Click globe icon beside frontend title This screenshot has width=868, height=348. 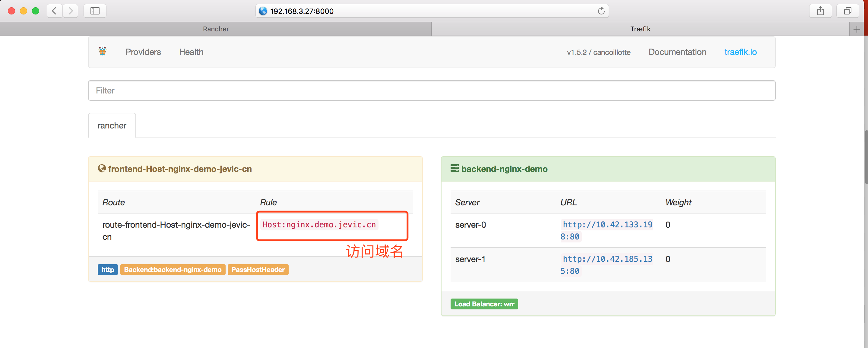click(x=101, y=169)
